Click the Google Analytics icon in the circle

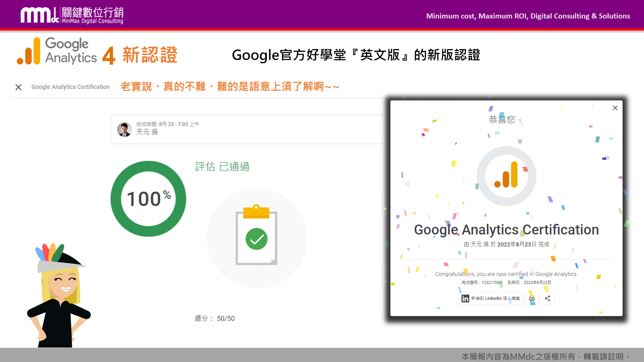coord(506,176)
